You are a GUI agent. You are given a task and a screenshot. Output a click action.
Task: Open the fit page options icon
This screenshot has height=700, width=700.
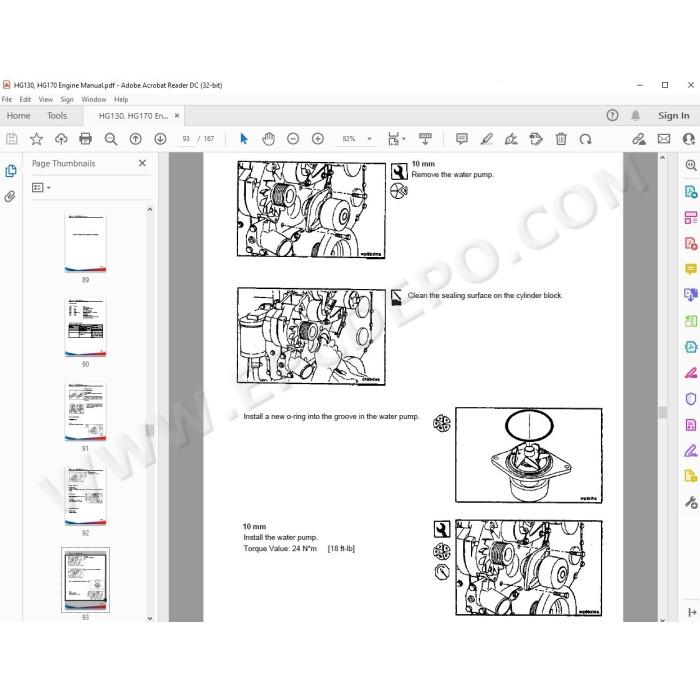396,139
